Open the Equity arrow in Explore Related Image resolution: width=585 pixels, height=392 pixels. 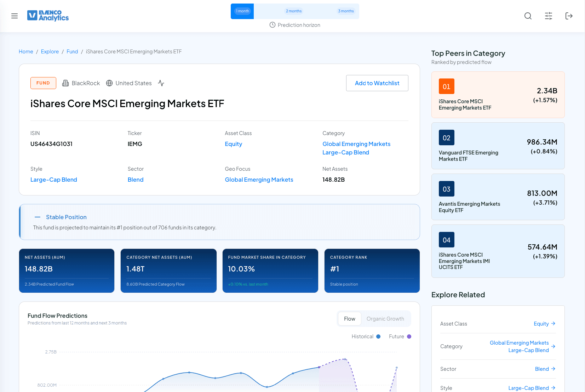[553, 324]
